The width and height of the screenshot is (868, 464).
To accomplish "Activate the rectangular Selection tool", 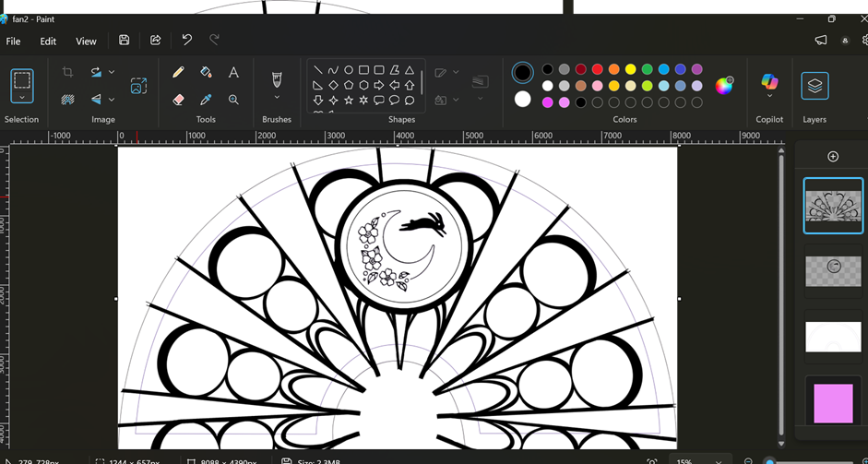I will tap(21, 80).
